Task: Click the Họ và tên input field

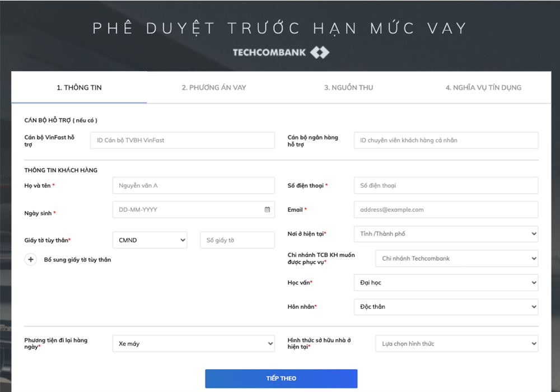Action: pyautogui.click(x=194, y=186)
